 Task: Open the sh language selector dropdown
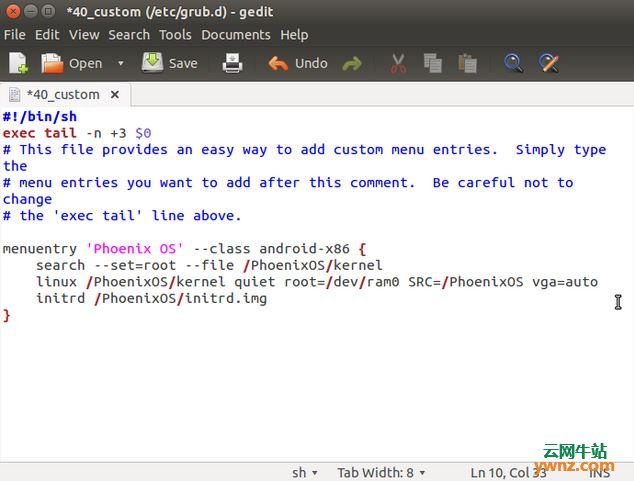click(304, 473)
